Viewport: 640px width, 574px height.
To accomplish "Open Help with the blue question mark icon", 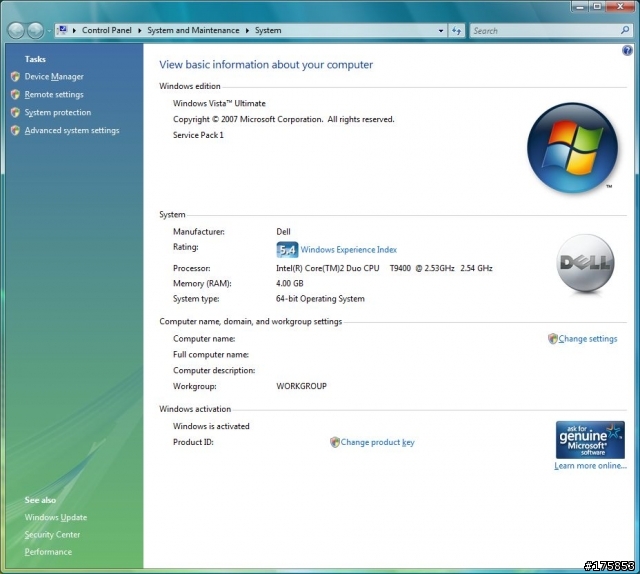I will point(627,51).
